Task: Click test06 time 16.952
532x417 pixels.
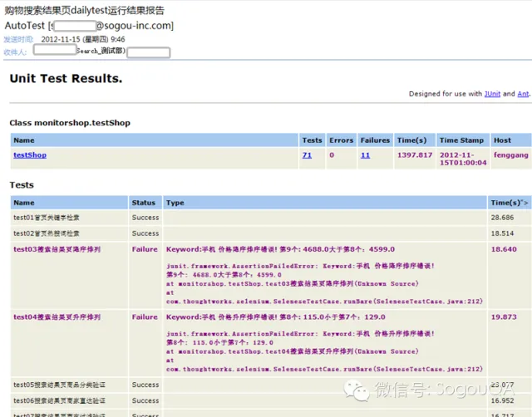Action: (x=502, y=400)
